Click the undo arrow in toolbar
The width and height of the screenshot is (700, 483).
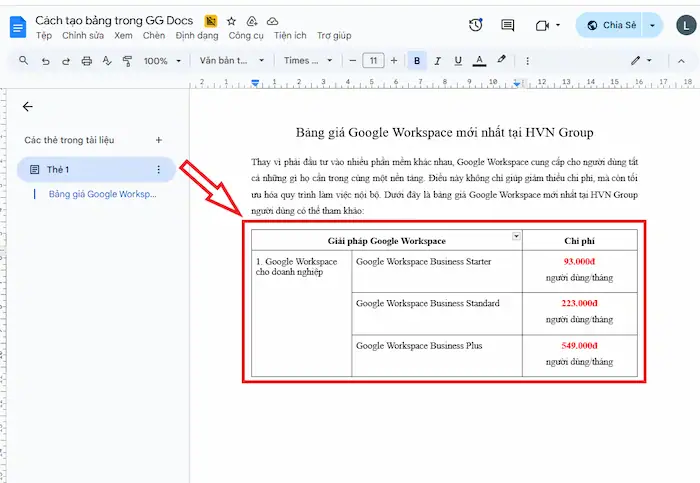pos(45,61)
